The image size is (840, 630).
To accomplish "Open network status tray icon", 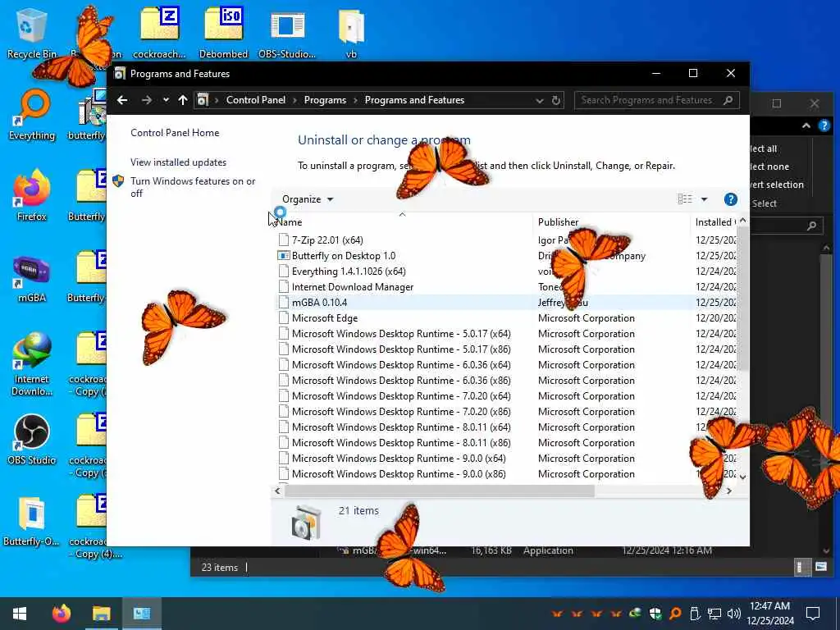I will tap(714, 614).
